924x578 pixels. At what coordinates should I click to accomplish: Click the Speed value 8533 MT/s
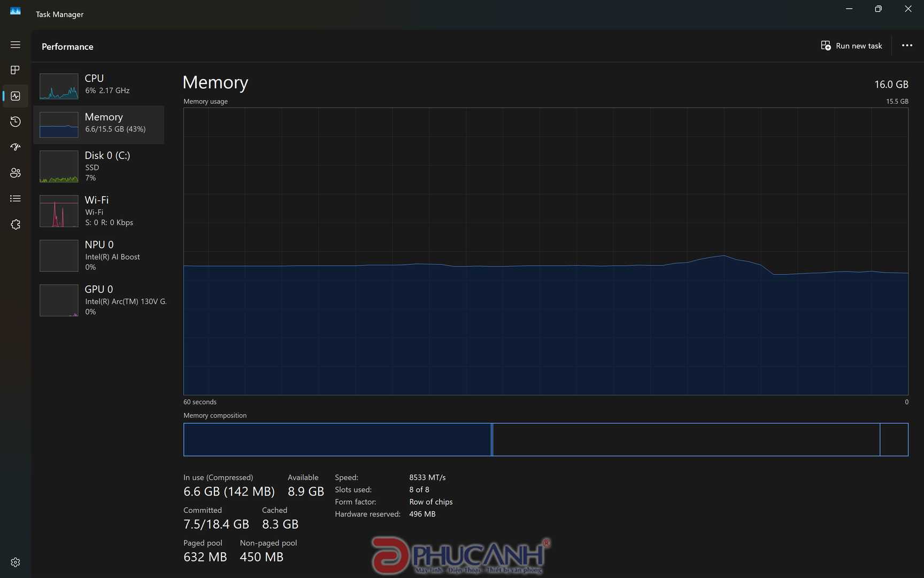(x=427, y=477)
